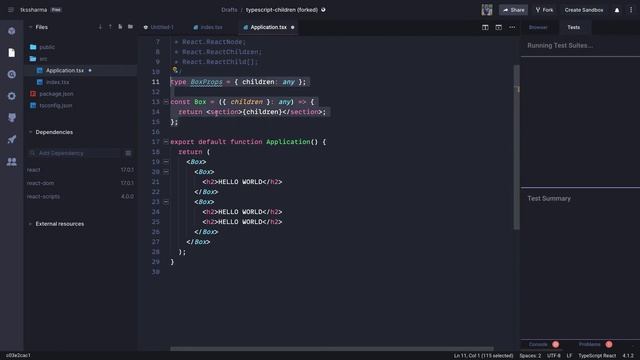Open Configuration Files gear in sidebar
The image size is (640, 360).
(x=12, y=96)
